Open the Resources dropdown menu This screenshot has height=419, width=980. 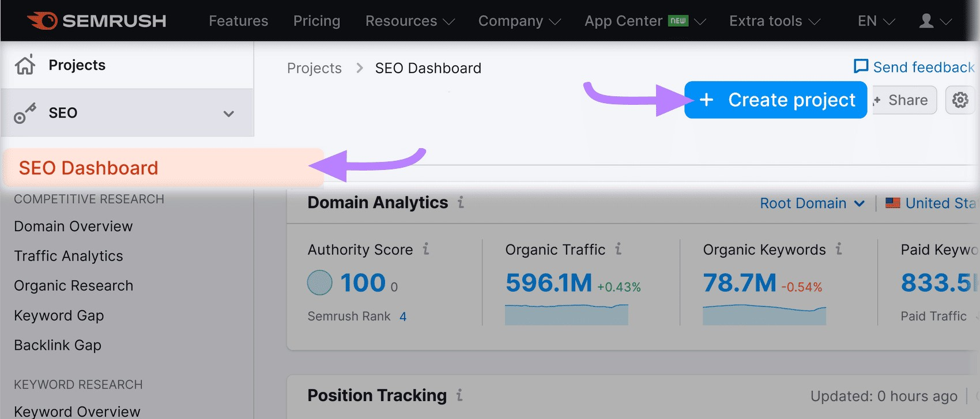point(410,21)
